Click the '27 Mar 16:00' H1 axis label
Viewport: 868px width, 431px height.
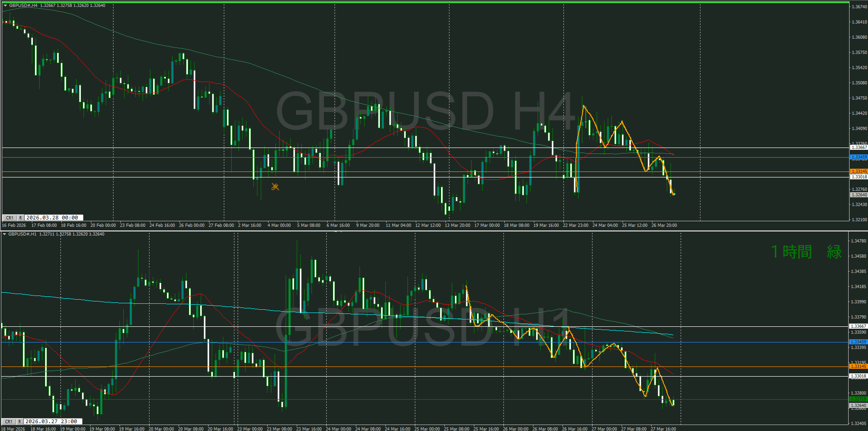click(663, 429)
